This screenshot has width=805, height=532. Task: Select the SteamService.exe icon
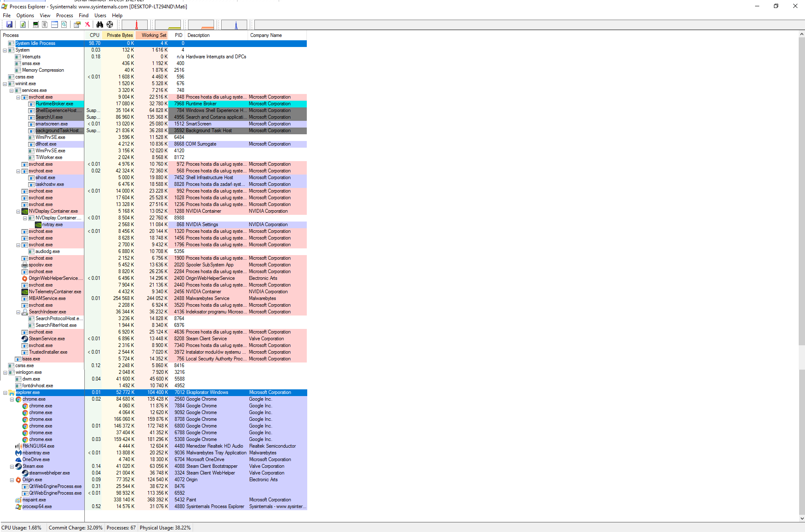coord(25,339)
